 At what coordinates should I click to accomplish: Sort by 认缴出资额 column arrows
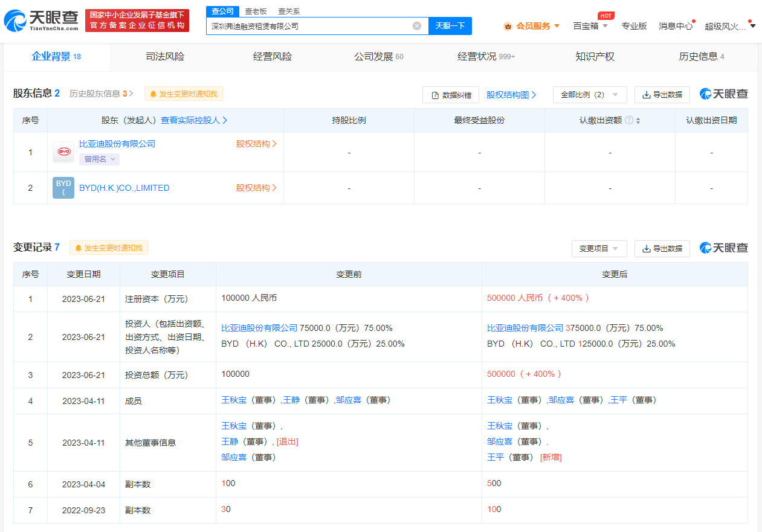(638, 120)
